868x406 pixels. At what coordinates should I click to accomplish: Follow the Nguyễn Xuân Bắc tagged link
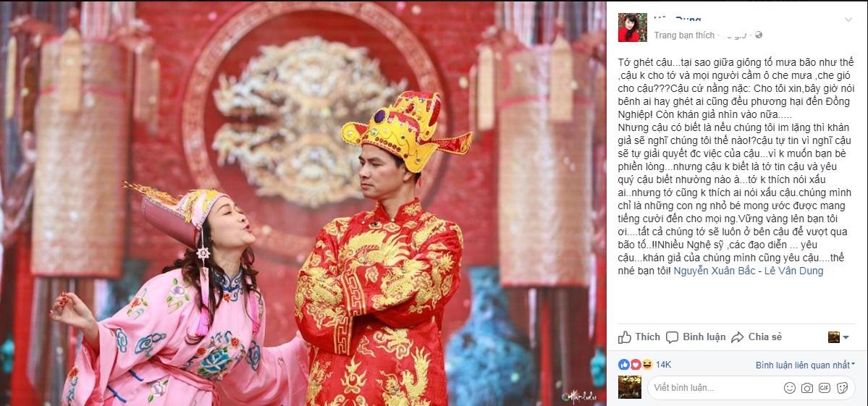[x=709, y=271]
